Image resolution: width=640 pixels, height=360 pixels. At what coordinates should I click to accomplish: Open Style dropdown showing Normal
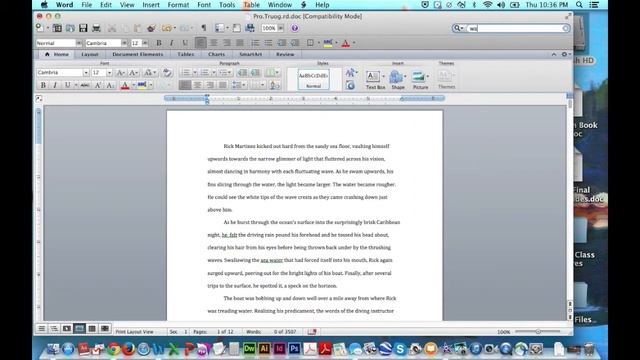[79, 43]
